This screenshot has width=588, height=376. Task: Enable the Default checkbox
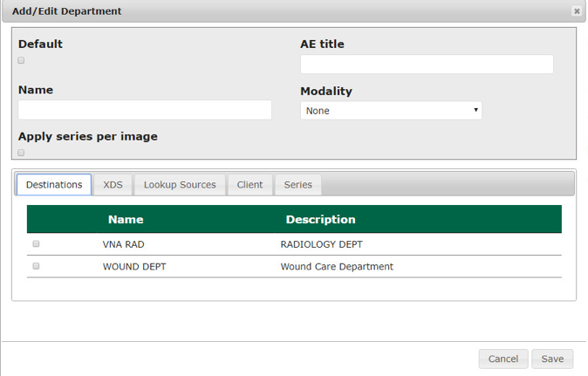click(x=22, y=60)
